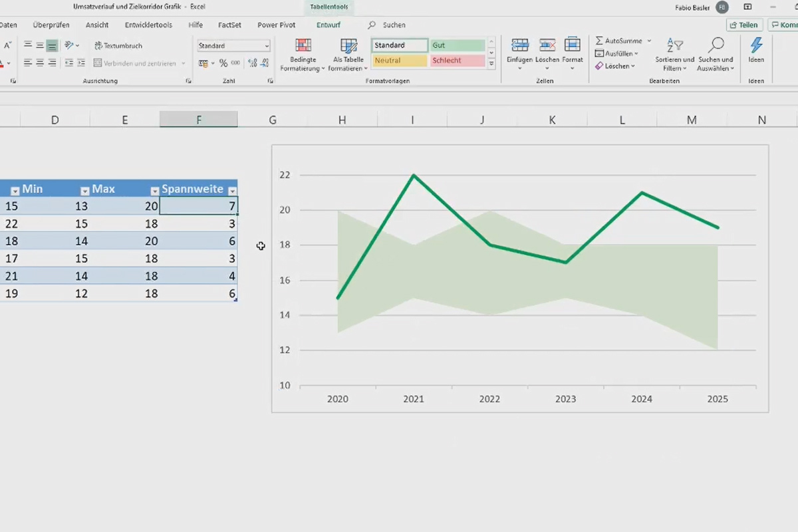Screen dimensions: 798x532
Task: Open the Power Pivot tab
Action: click(x=277, y=25)
